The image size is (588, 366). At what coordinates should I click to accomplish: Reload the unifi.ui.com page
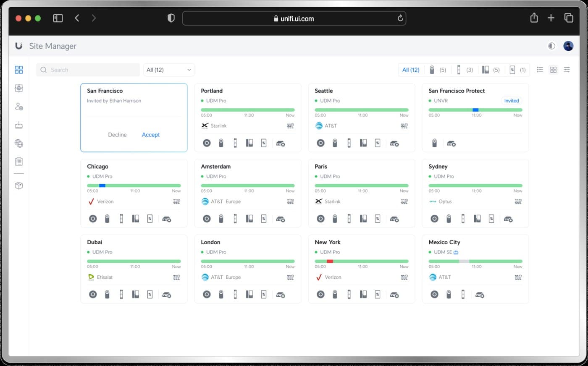click(400, 18)
